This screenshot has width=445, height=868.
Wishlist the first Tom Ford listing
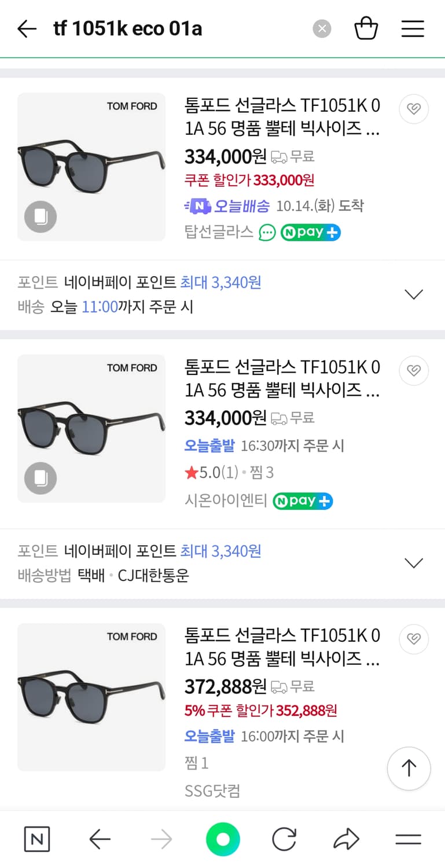point(413,109)
